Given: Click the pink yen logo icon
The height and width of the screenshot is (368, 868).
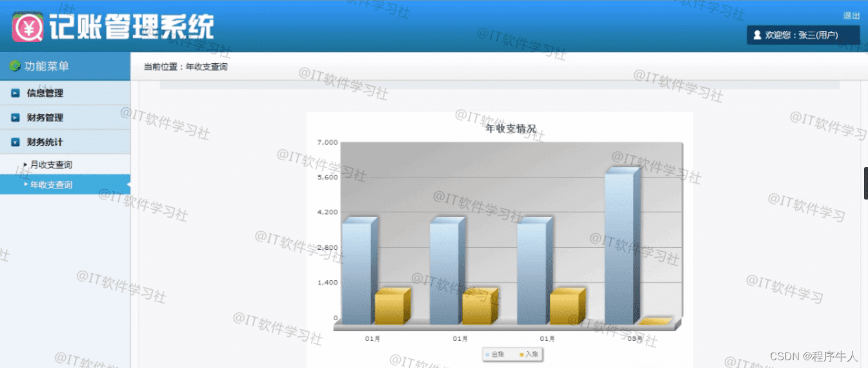Looking at the screenshot, I should tap(28, 27).
